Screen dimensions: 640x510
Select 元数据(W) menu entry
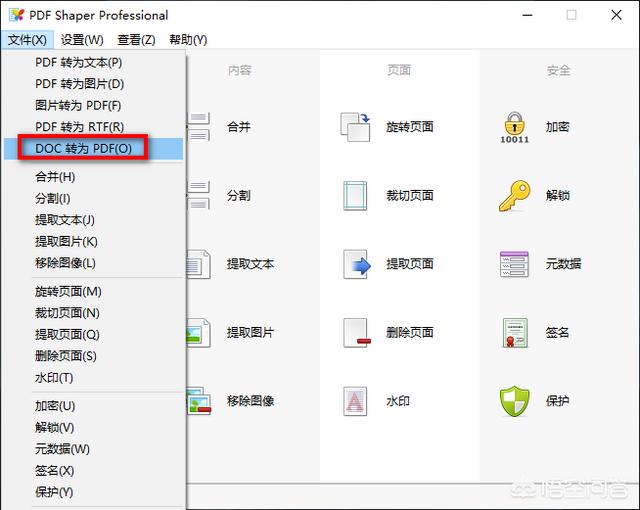[x=93, y=449]
